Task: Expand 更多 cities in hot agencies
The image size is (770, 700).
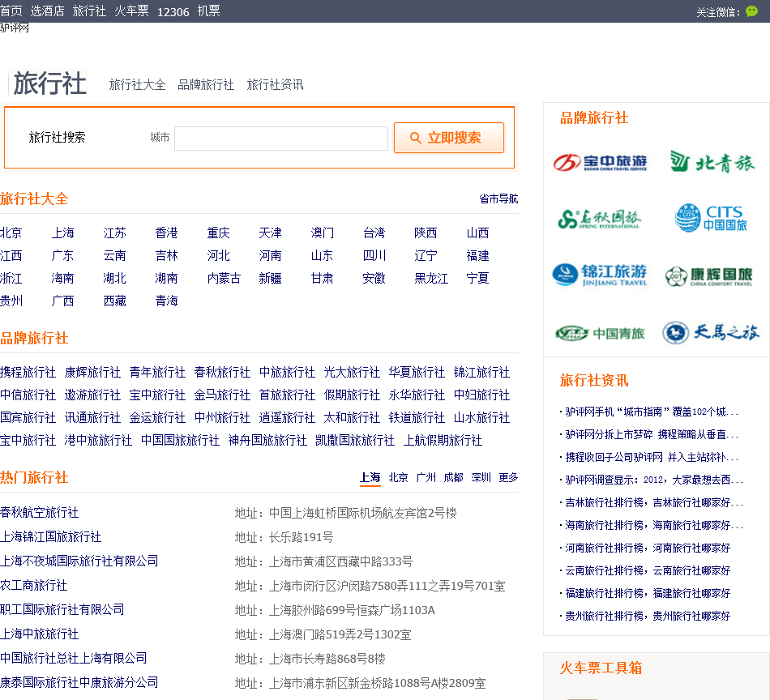Action: [508, 477]
